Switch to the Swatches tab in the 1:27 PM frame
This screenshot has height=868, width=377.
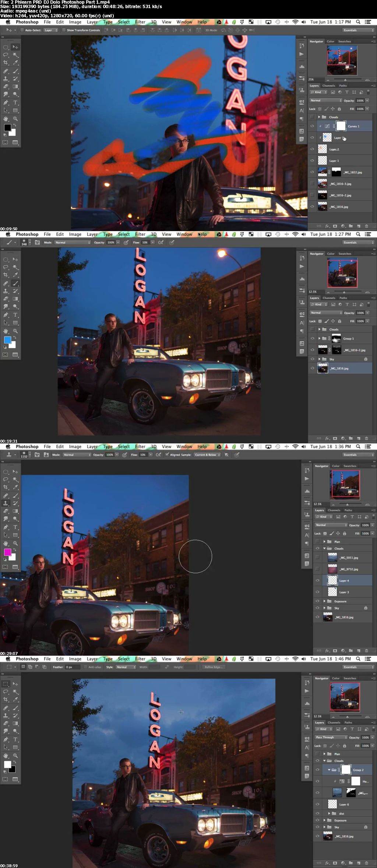(345, 254)
